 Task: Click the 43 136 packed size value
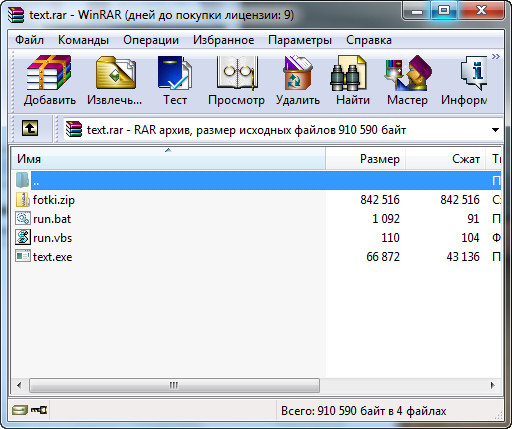pyautogui.click(x=463, y=257)
